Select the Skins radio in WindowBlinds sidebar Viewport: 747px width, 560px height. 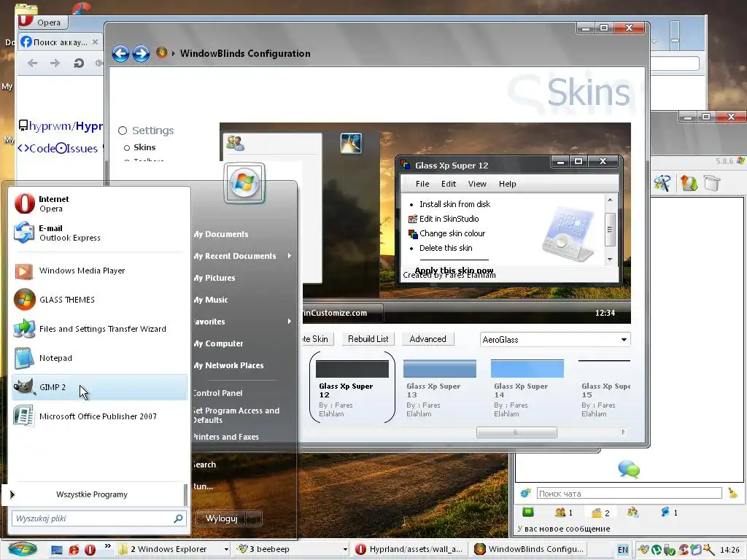127,147
